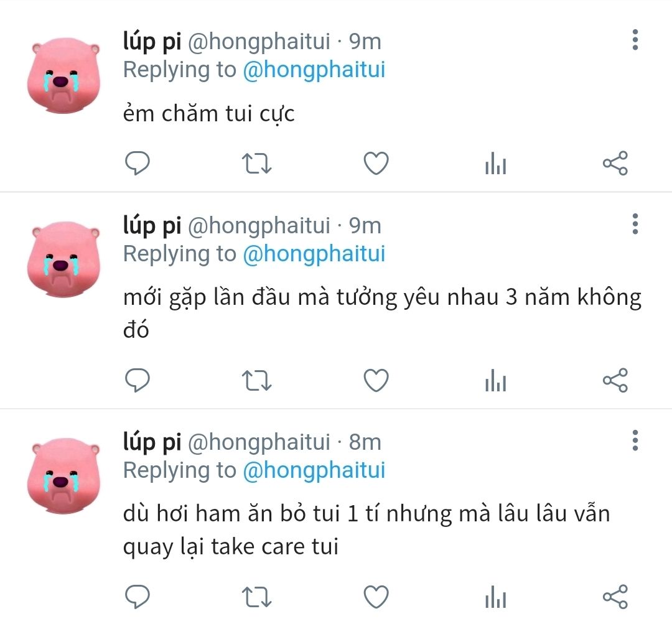Screen dimensions: 672x624
Task: Share the "mới gặp lần đầu" tweet
Action: 615,380
